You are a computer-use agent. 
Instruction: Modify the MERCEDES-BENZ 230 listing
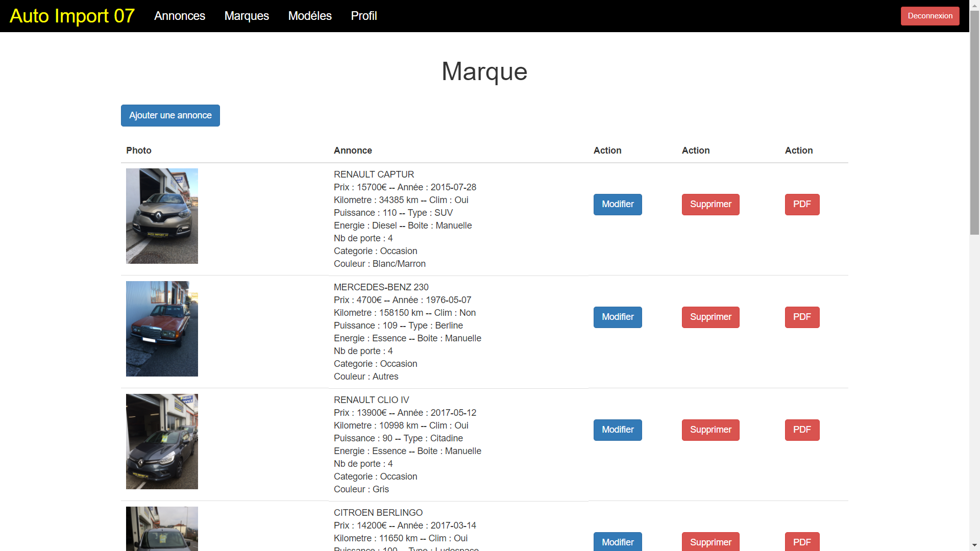[x=618, y=317]
